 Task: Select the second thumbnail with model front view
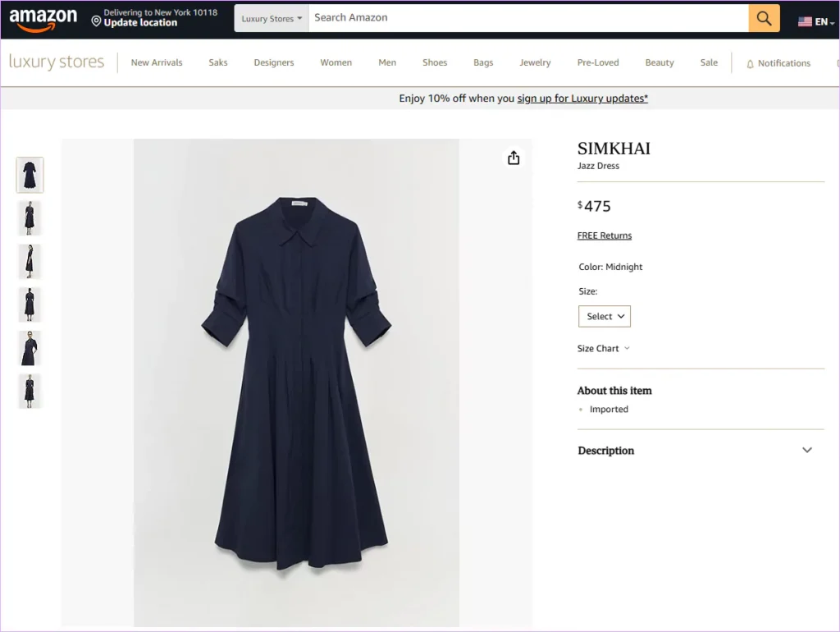(30, 218)
